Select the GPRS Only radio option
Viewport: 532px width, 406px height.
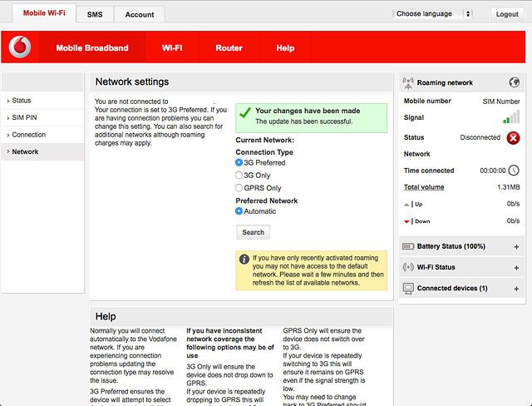coord(239,188)
